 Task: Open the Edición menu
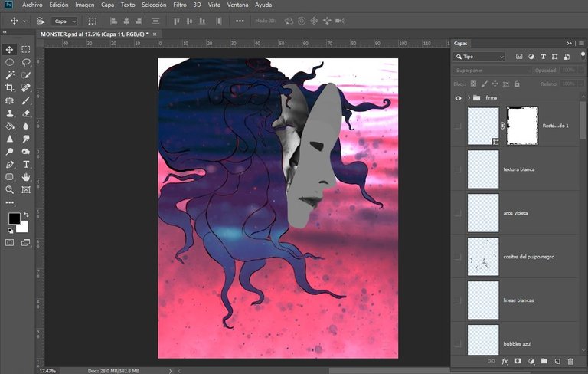pos(58,5)
